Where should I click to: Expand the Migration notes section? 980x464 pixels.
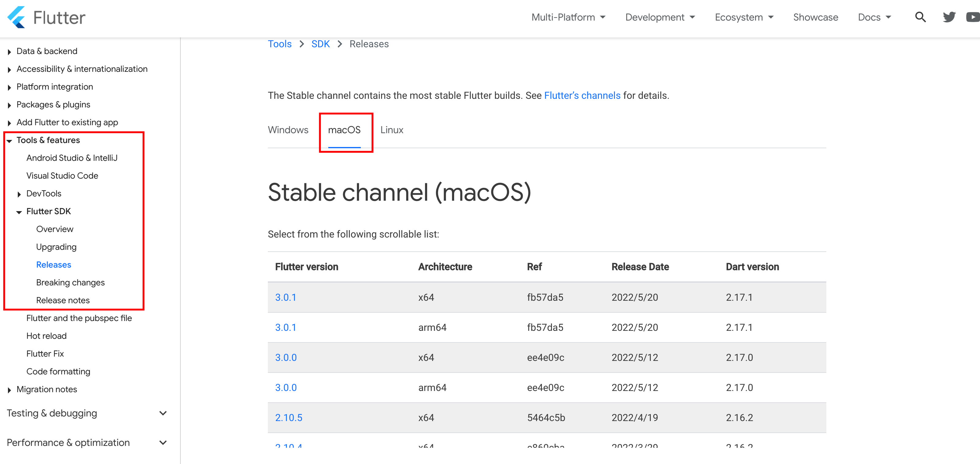[46, 389]
